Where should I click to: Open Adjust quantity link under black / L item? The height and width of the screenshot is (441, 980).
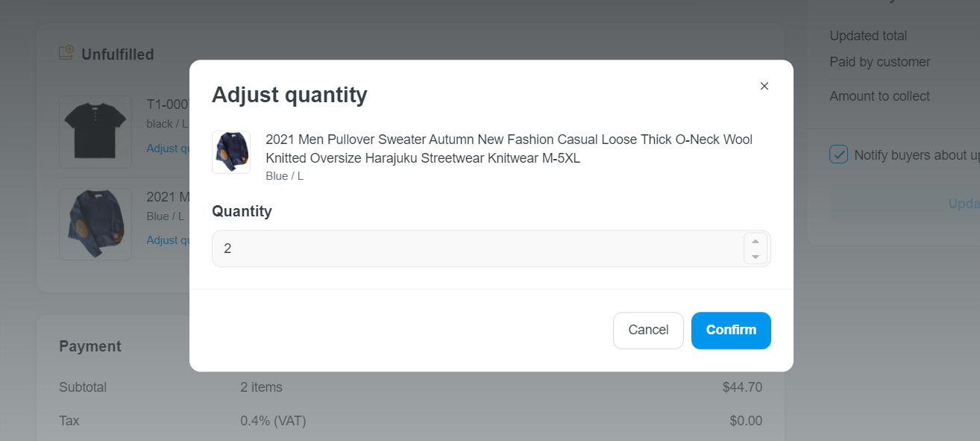pos(168,148)
